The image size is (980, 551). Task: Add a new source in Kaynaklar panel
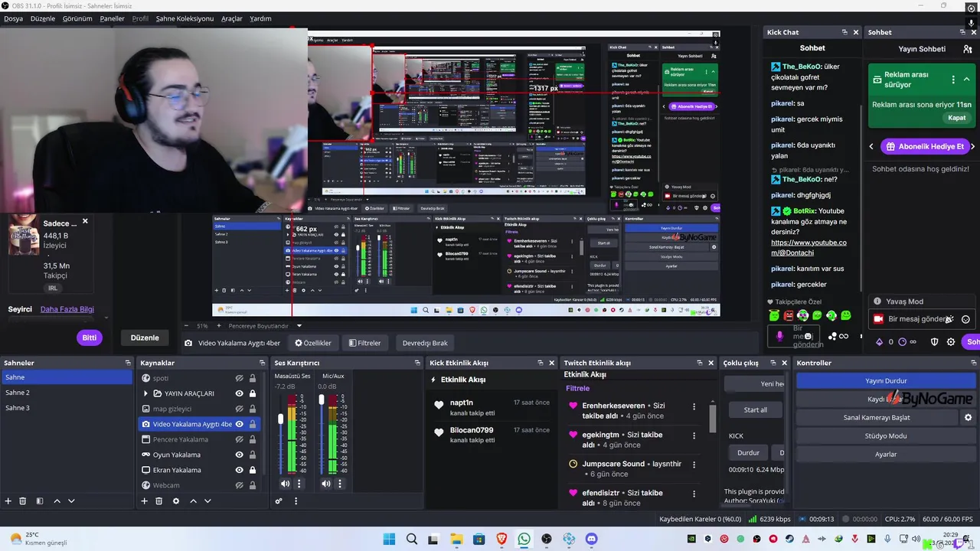144,501
